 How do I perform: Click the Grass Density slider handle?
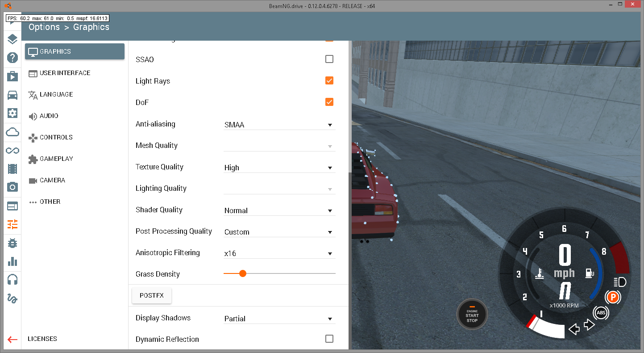[243, 273]
